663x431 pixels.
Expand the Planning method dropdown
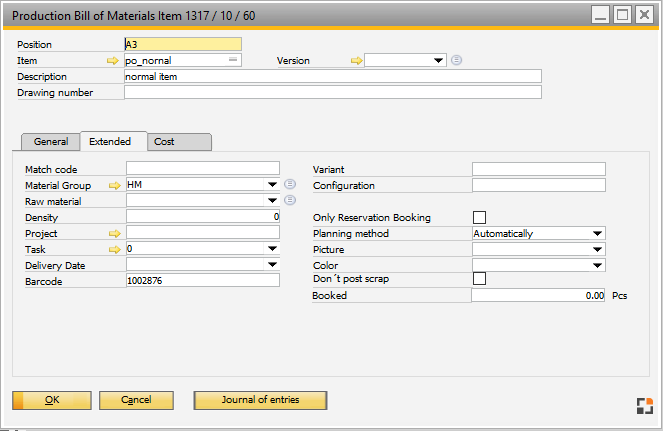click(597, 234)
